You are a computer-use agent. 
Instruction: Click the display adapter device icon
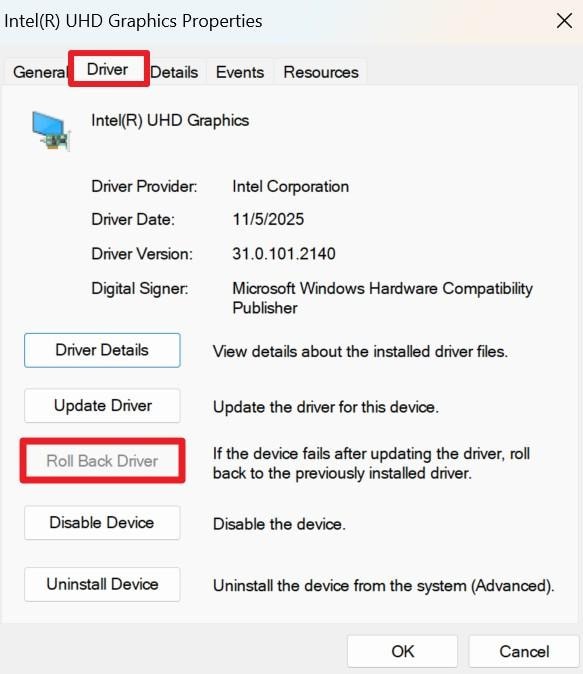pos(51,131)
